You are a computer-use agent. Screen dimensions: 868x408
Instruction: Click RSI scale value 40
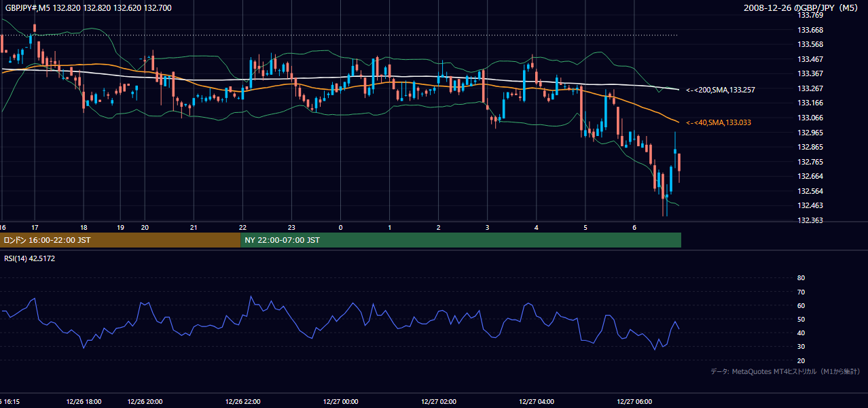(801, 333)
